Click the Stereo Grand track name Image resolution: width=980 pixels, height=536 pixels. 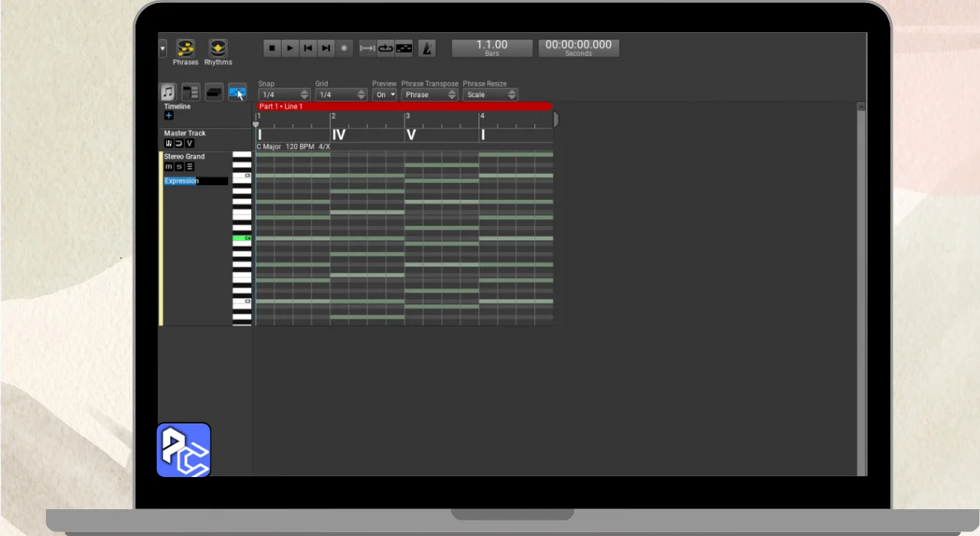click(x=185, y=157)
